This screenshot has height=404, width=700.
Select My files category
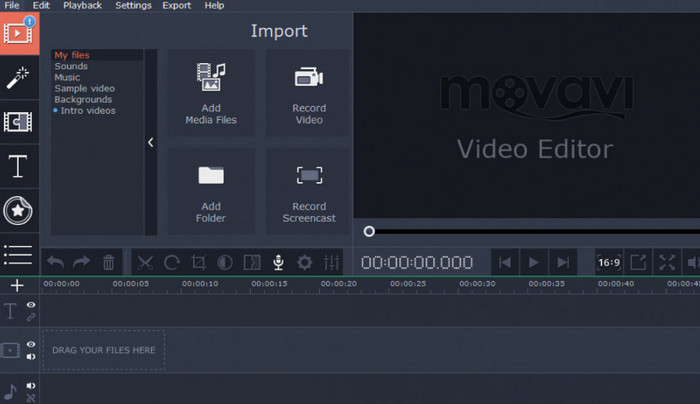click(x=72, y=55)
